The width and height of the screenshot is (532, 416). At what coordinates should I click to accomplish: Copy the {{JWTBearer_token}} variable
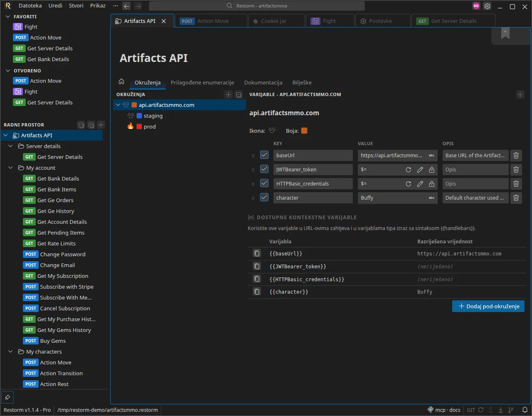pos(257,266)
